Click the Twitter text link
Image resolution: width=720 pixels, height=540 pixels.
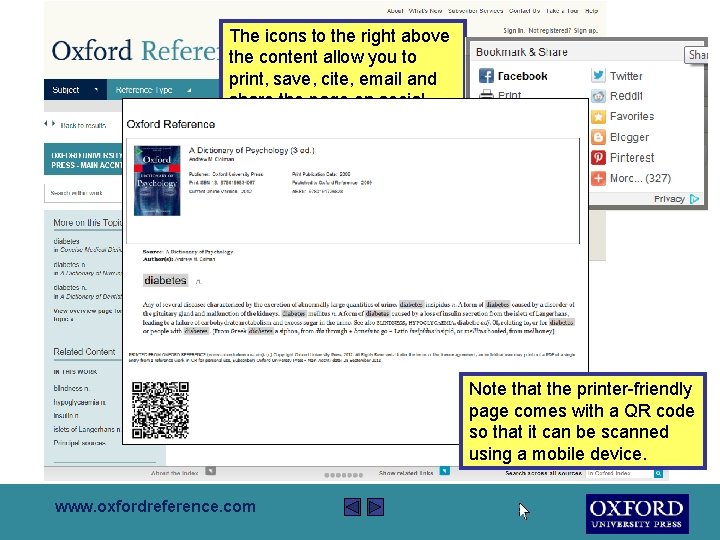pyautogui.click(x=626, y=76)
